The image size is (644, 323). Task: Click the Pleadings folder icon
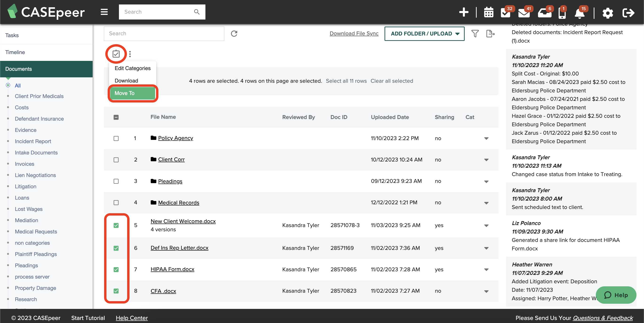point(153,181)
